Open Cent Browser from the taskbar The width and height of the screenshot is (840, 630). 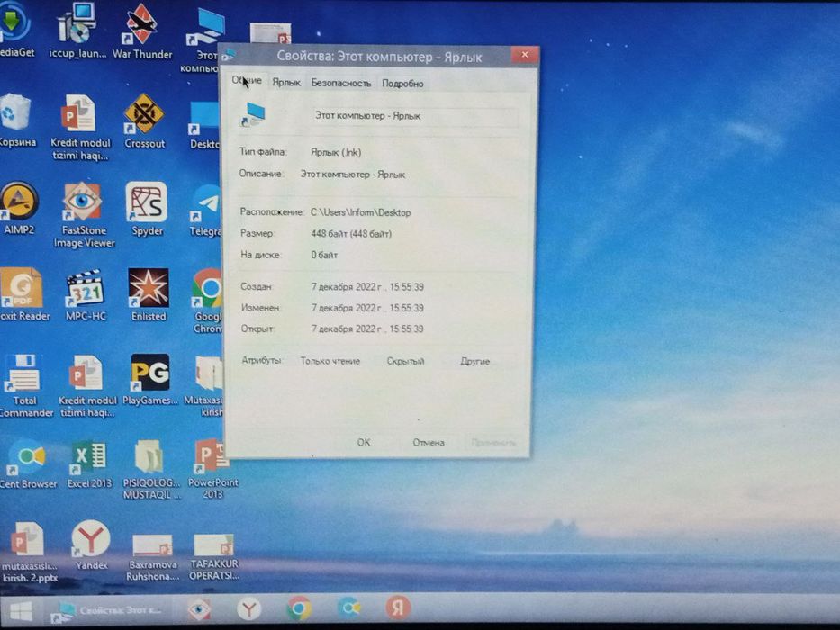[348, 608]
